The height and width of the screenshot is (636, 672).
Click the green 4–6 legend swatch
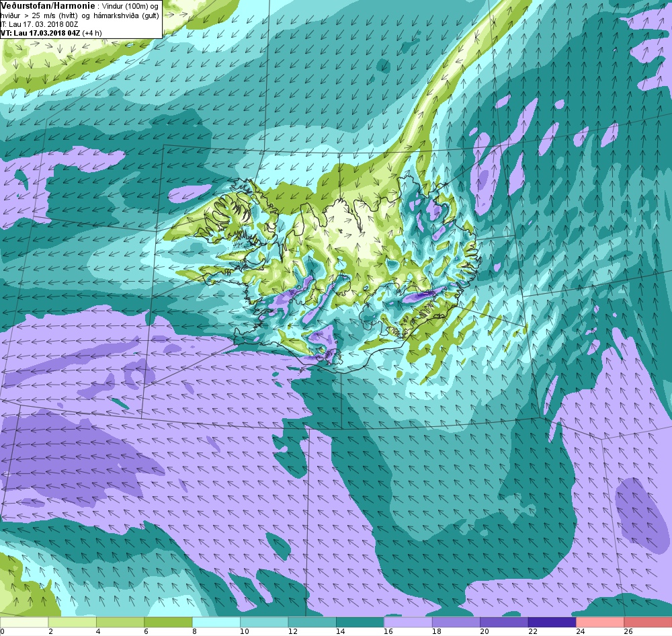coord(120,621)
